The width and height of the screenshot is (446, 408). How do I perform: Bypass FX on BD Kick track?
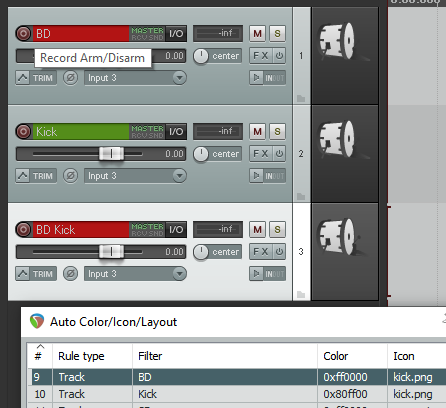click(279, 252)
